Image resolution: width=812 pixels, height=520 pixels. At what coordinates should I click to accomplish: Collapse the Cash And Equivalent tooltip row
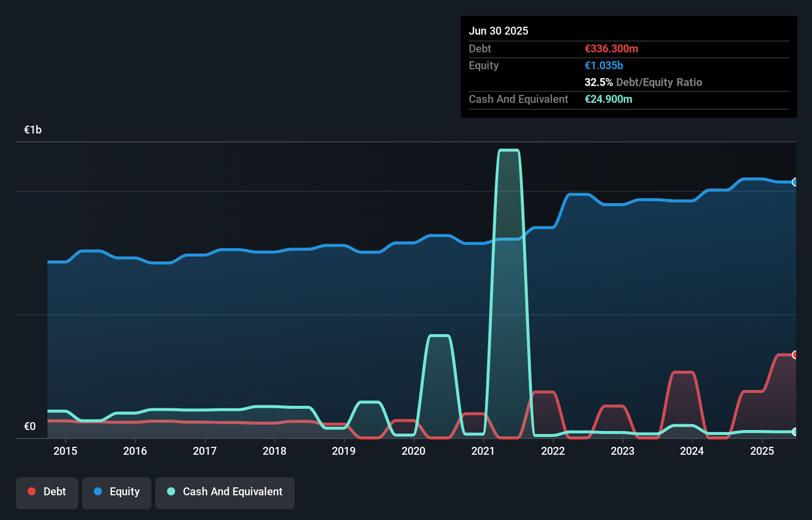tap(518, 99)
